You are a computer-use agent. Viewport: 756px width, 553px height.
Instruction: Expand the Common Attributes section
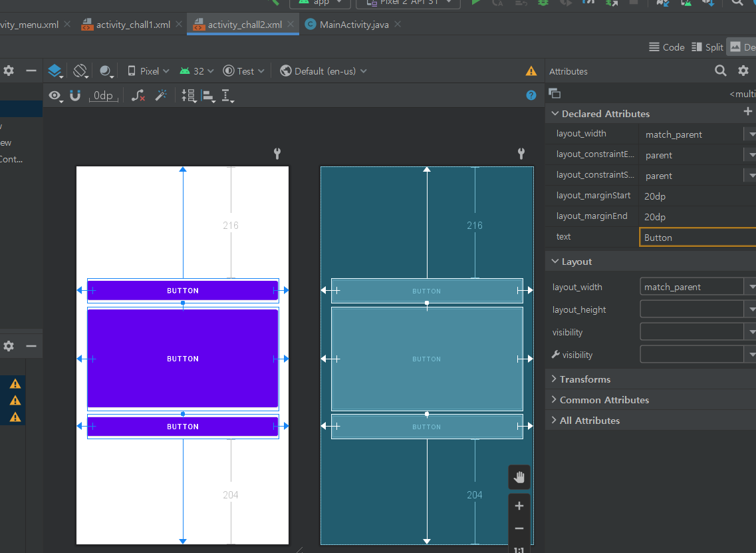pyautogui.click(x=554, y=399)
